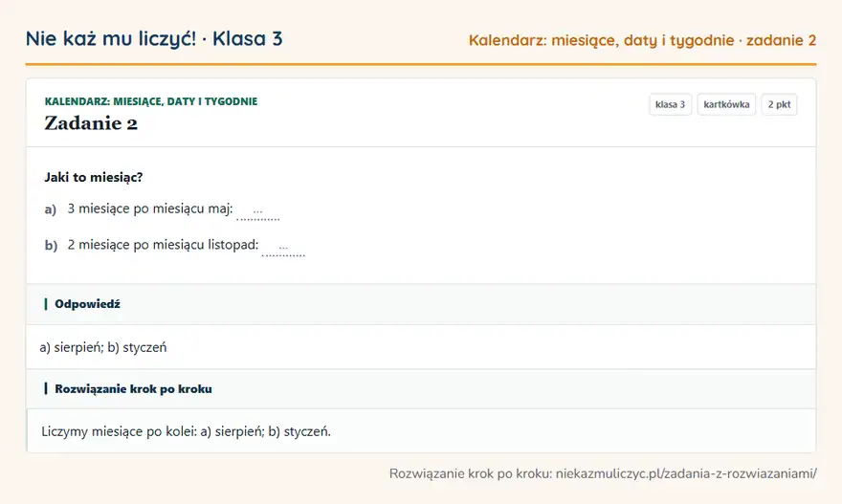
Task: Open the niekazmuliczyc.pl/zadania-z-rozwiazaniami/ link
Action: 686,473
